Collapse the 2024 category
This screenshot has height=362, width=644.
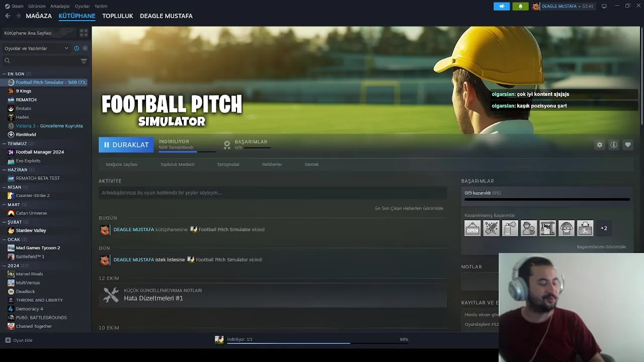pyautogui.click(x=4, y=265)
